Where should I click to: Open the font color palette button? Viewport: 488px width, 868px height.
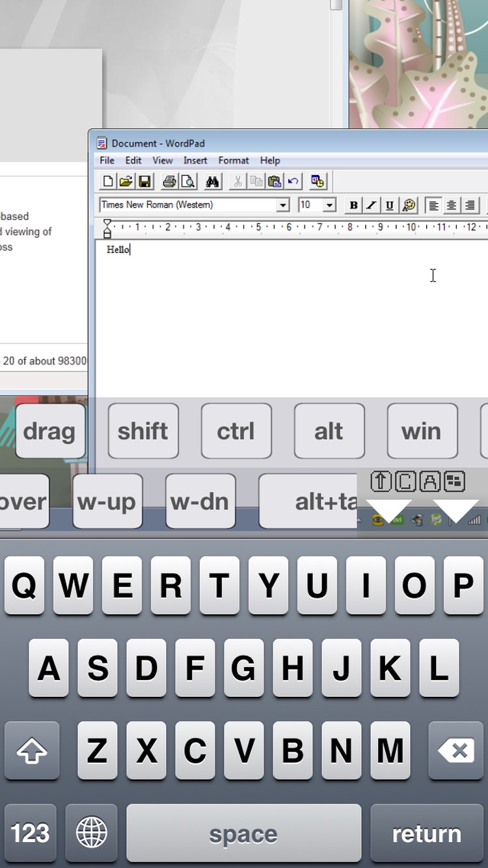coord(409,205)
